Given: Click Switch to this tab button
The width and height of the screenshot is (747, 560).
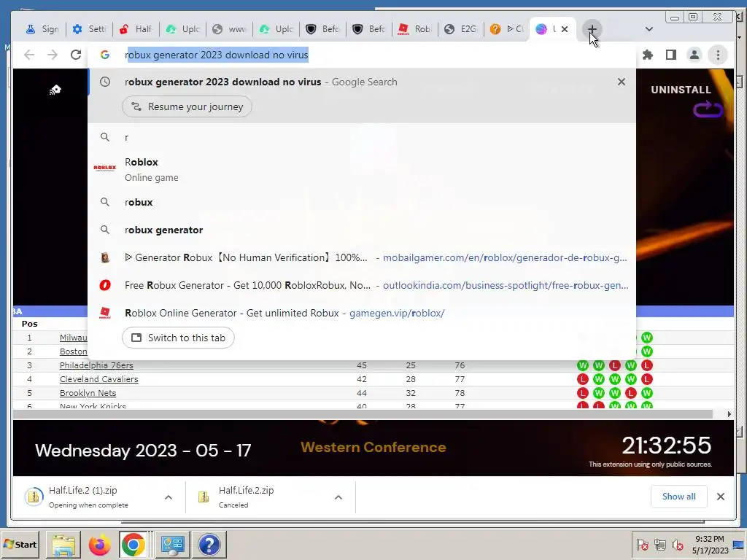Looking at the screenshot, I should 178,338.
